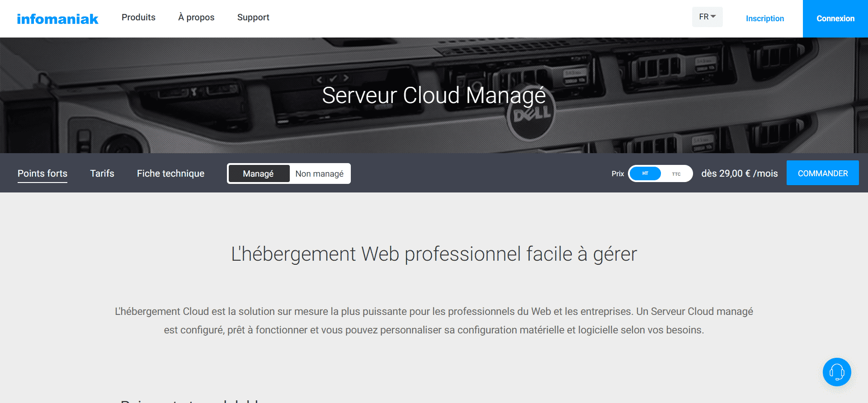Image resolution: width=868 pixels, height=403 pixels.
Task: Click the infomaniak logo
Action: [x=57, y=19]
